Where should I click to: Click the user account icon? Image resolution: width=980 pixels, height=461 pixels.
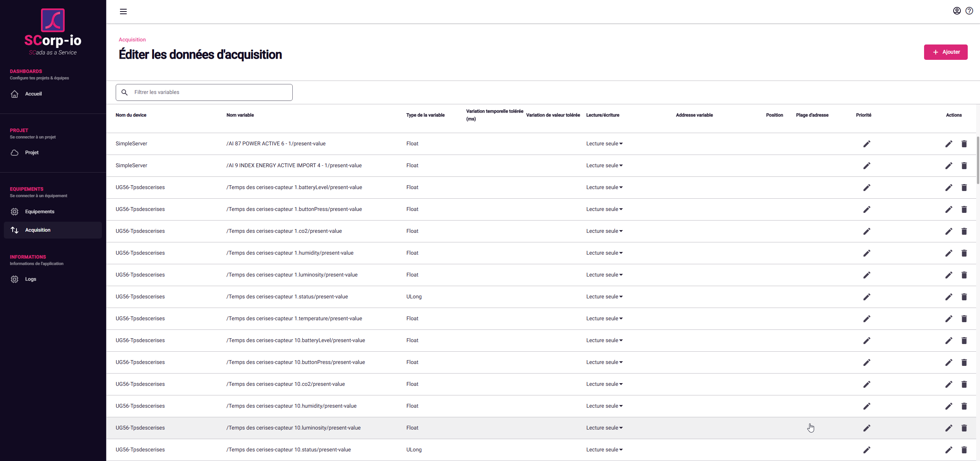click(x=957, y=11)
